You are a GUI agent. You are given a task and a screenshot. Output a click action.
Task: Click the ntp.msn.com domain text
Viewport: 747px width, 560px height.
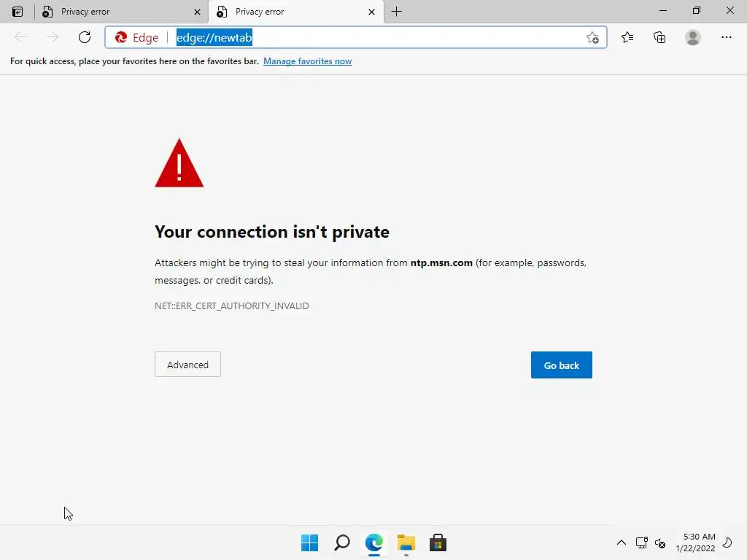point(441,262)
